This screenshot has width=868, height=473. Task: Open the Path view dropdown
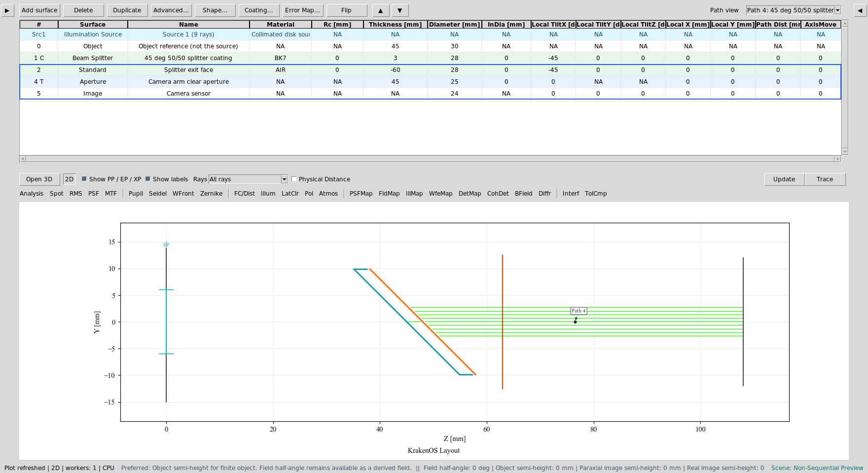(x=793, y=10)
